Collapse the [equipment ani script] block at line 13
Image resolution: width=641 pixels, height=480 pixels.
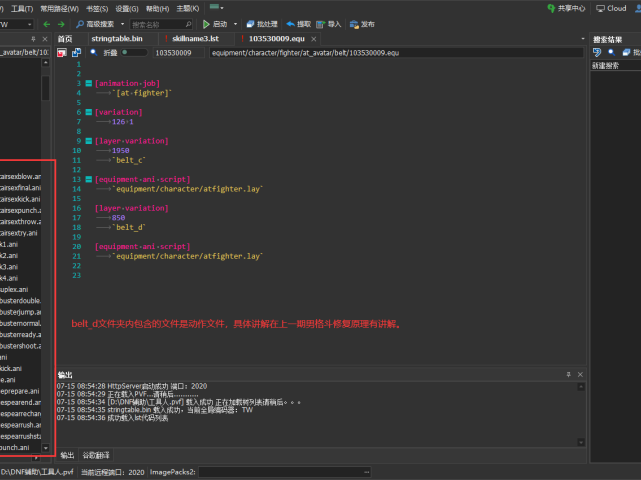89,178
